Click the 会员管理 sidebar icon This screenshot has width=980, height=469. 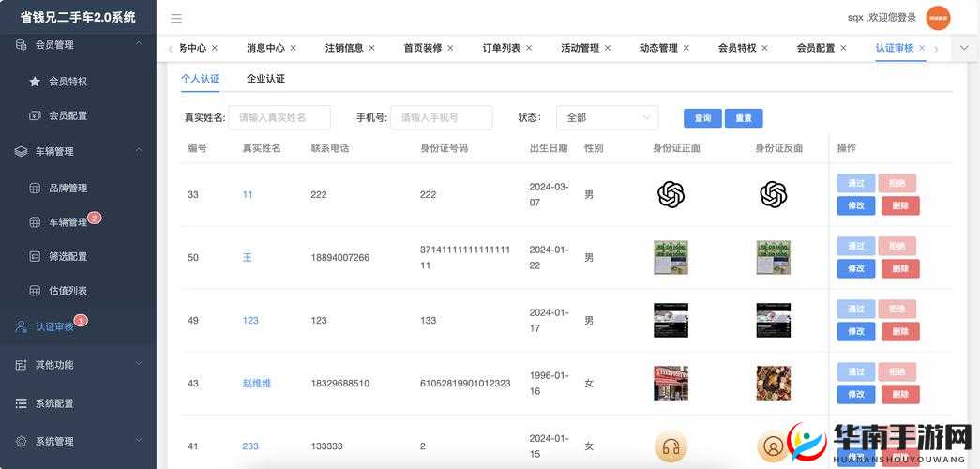pyautogui.click(x=22, y=45)
